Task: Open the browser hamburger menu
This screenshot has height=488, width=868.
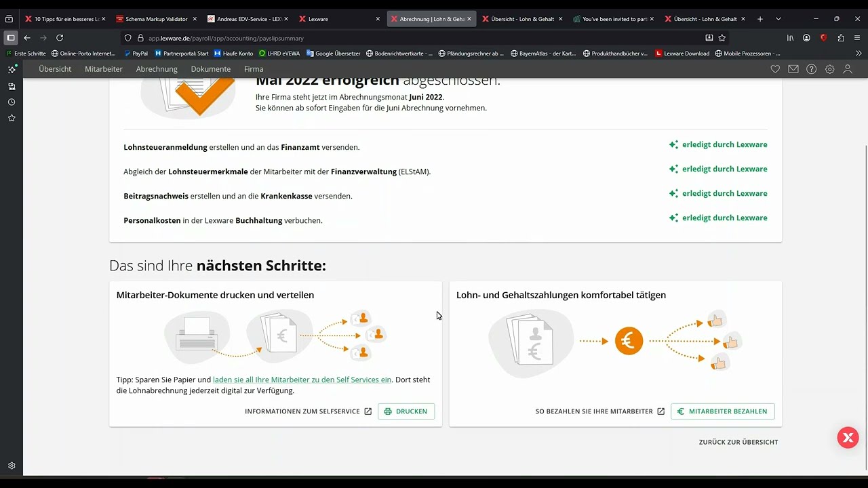Action: pos(858,38)
